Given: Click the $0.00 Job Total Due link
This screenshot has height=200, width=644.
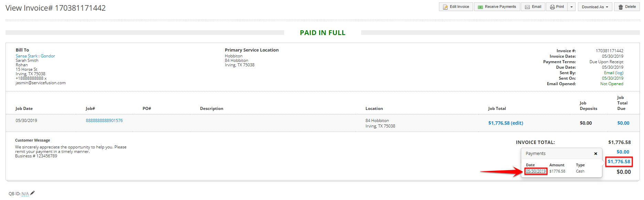Looking at the screenshot, I should click(x=623, y=123).
